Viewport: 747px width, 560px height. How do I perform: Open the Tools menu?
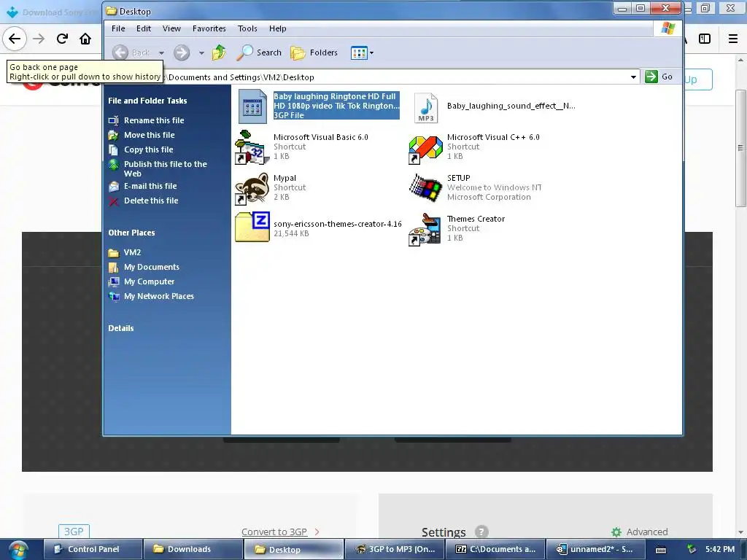[247, 28]
